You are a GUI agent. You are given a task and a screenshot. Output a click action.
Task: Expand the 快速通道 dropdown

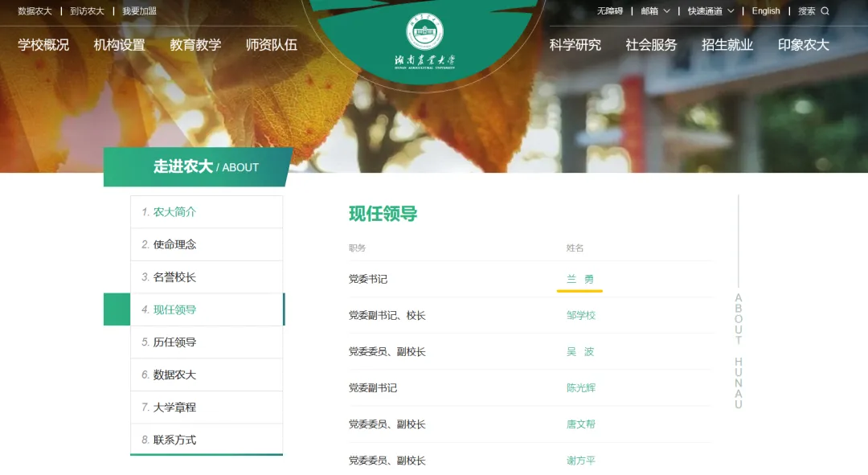(x=706, y=10)
